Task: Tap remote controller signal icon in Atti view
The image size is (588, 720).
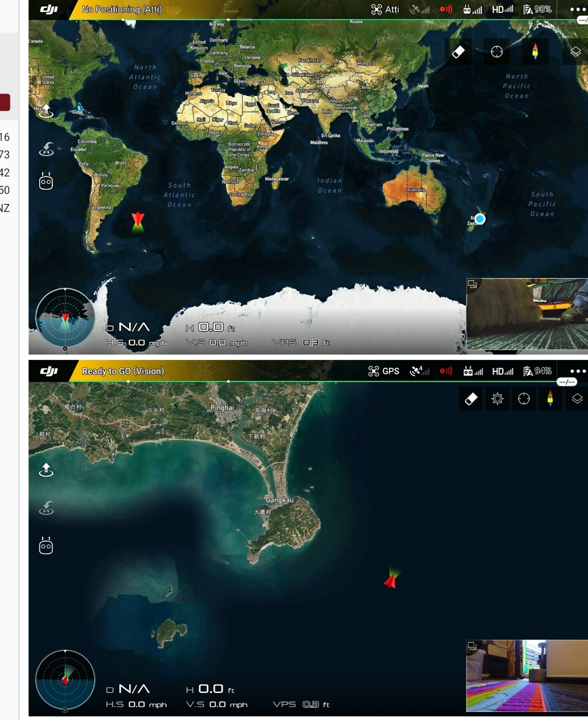Action: click(x=473, y=9)
